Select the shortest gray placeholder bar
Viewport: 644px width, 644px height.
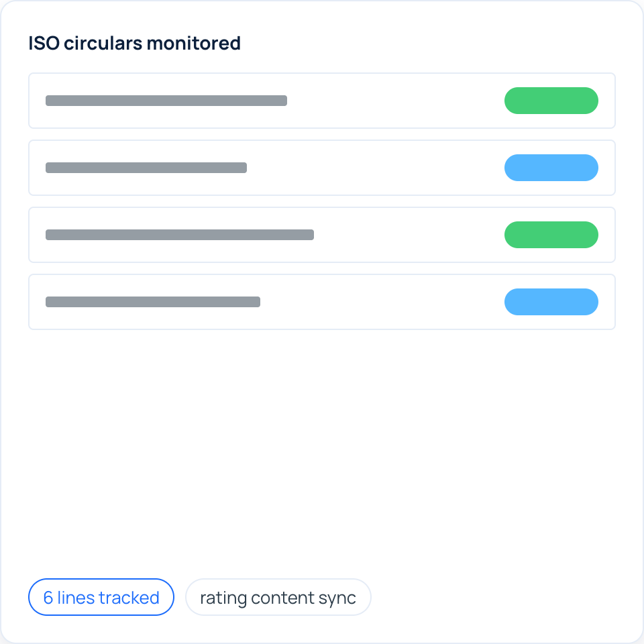(146, 168)
